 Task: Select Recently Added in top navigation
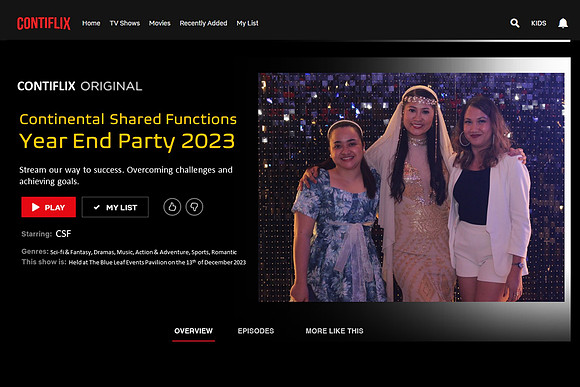coord(203,23)
